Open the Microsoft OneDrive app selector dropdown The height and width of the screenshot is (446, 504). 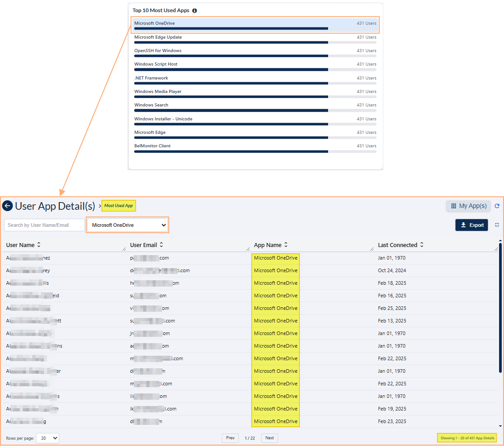[127, 225]
